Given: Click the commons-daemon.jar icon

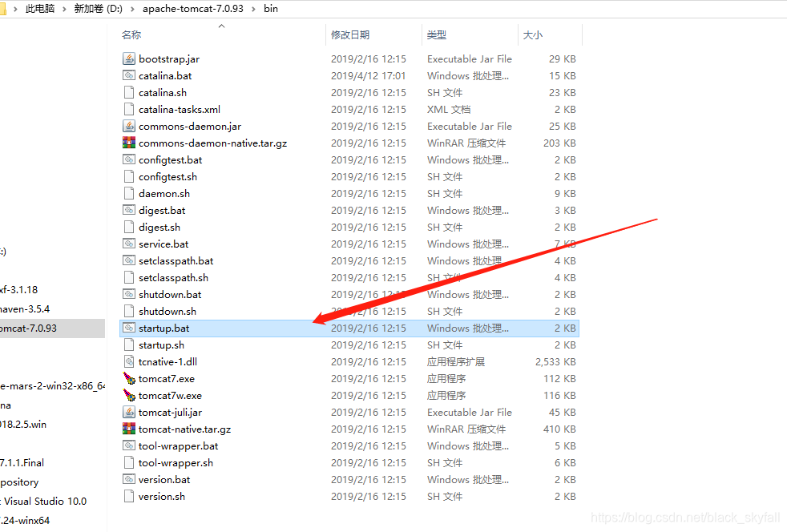Looking at the screenshot, I should [129, 126].
